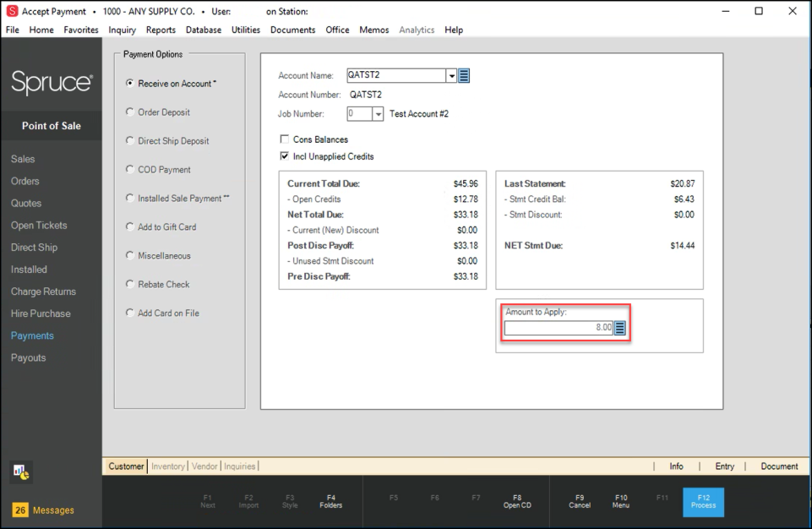Expand the Account Name dropdown arrow
This screenshot has width=812, height=529.
(x=451, y=76)
